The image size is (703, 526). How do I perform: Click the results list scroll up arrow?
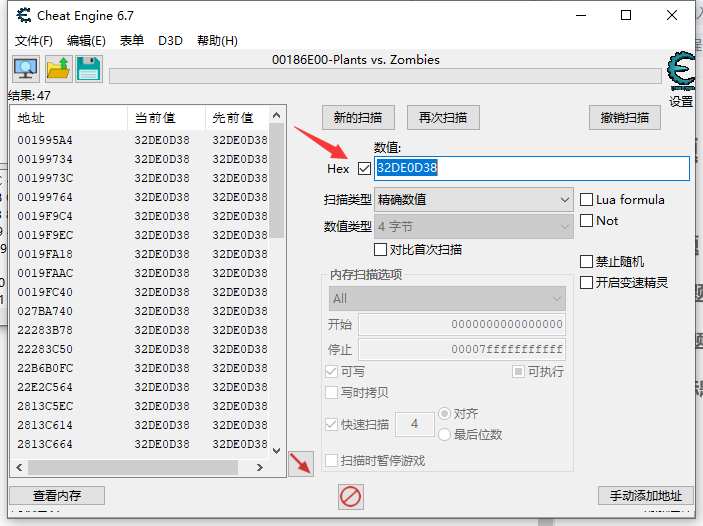pos(277,116)
